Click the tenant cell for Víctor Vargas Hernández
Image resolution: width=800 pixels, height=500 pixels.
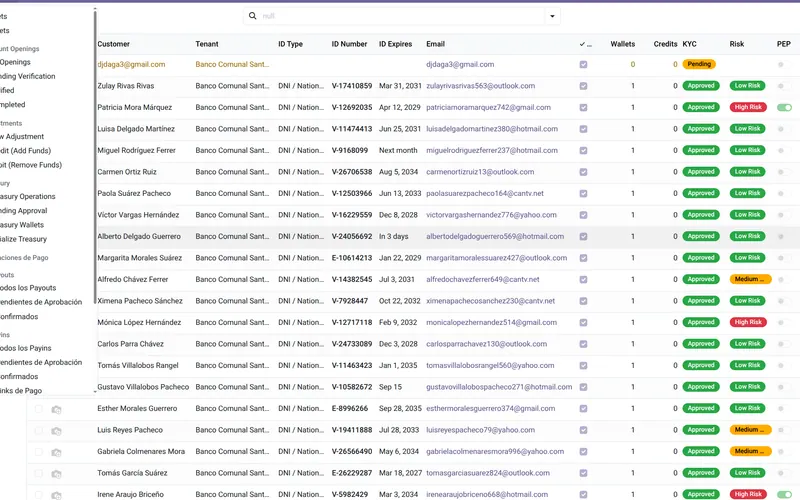(x=232, y=215)
